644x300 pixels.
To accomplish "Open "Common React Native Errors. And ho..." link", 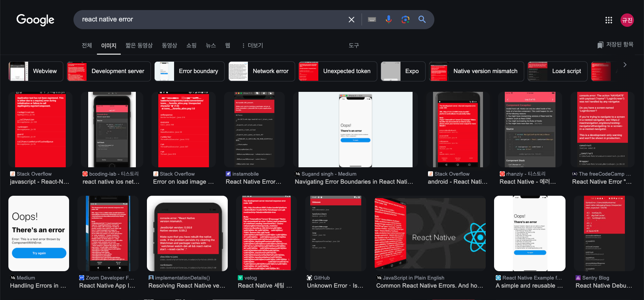I will [430, 286].
